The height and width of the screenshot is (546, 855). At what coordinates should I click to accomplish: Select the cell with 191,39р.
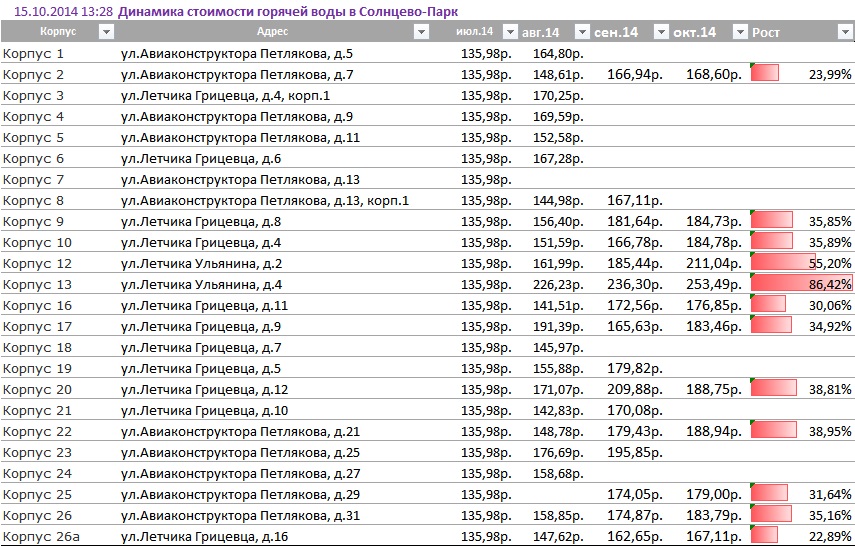click(x=558, y=326)
